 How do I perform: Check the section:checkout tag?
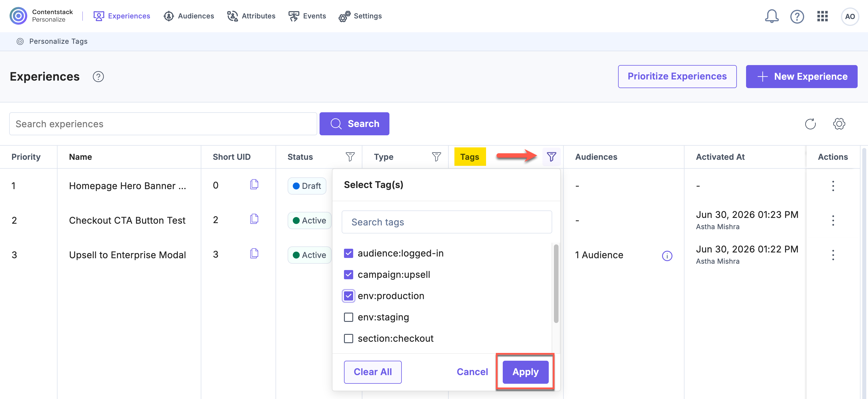click(x=348, y=338)
